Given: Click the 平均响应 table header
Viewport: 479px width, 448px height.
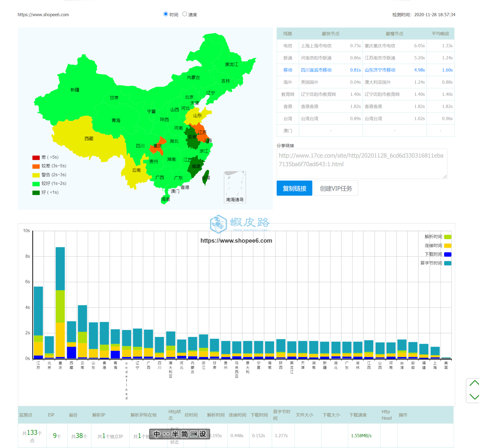Looking at the screenshot, I should (440, 33).
